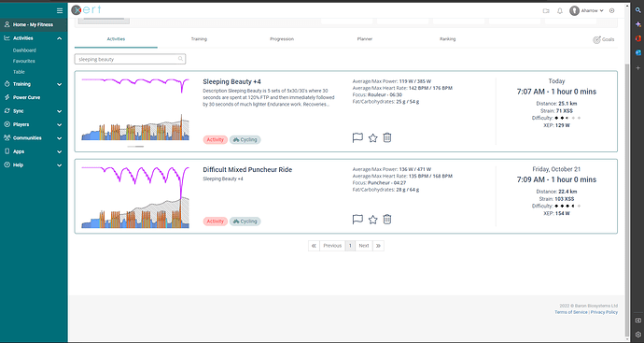The width and height of the screenshot is (644, 343).
Task: Click browser sidebar sparkle icon
Action: click(638, 24)
